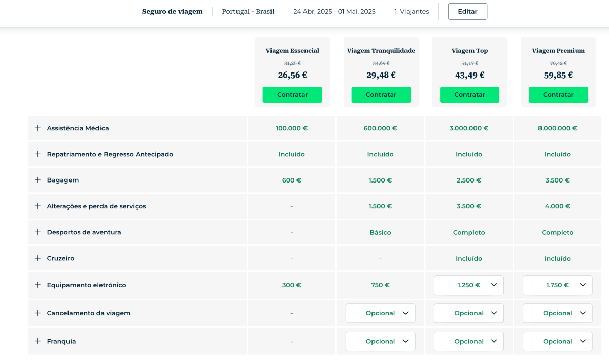Click the Bagagem row label
The image size is (609, 364).
click(x=63, y=180)
